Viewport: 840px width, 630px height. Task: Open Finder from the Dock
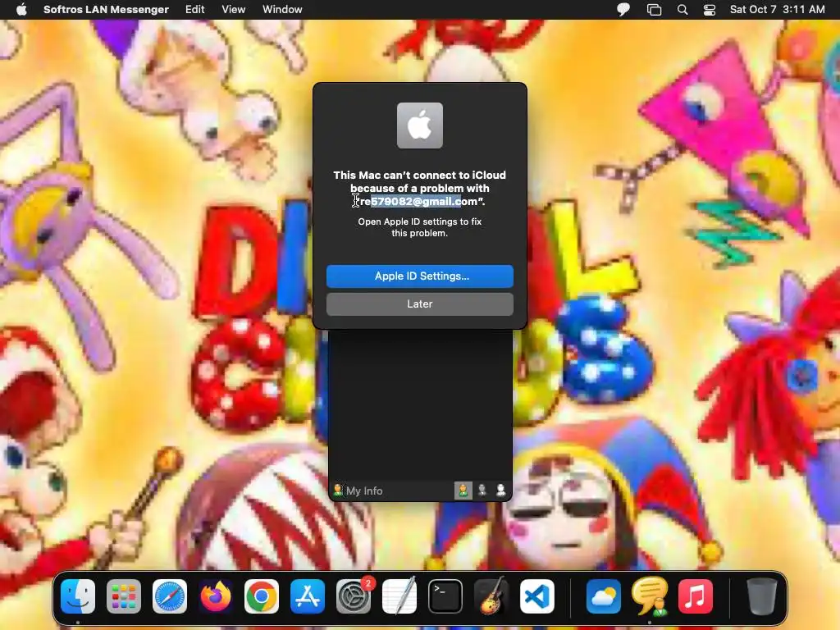pos(78,596)
